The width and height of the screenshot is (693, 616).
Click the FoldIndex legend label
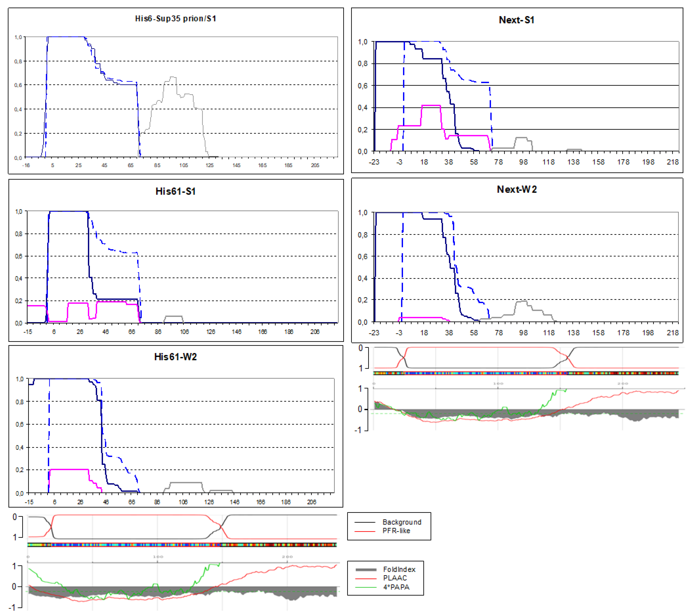point(399,569)
